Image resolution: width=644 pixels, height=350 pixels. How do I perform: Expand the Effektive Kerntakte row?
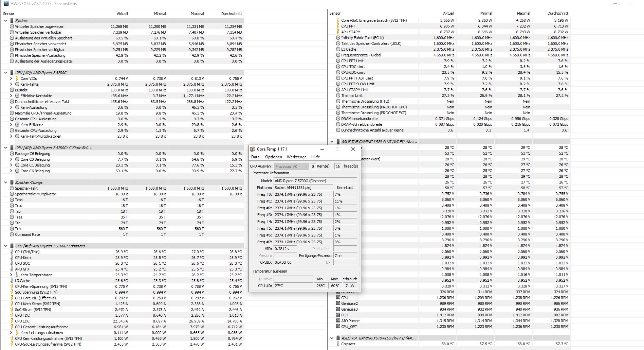point(11,96)
